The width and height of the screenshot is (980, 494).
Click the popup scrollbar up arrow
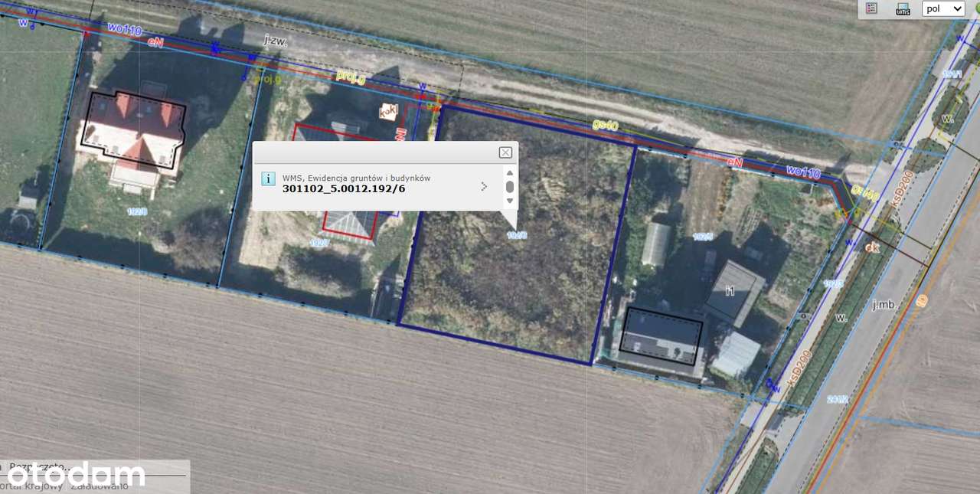pyautogui.click(x=510, y=172)
